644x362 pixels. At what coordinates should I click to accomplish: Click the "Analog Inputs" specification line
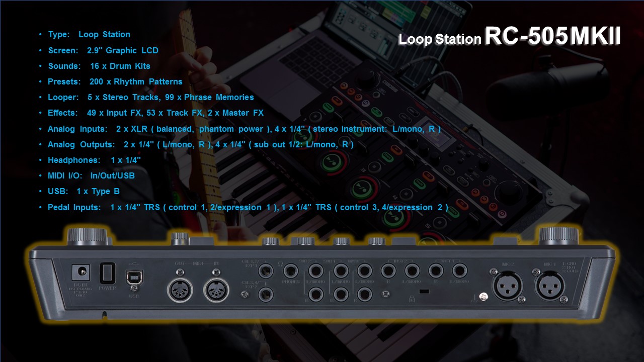(x=245, y=129)
